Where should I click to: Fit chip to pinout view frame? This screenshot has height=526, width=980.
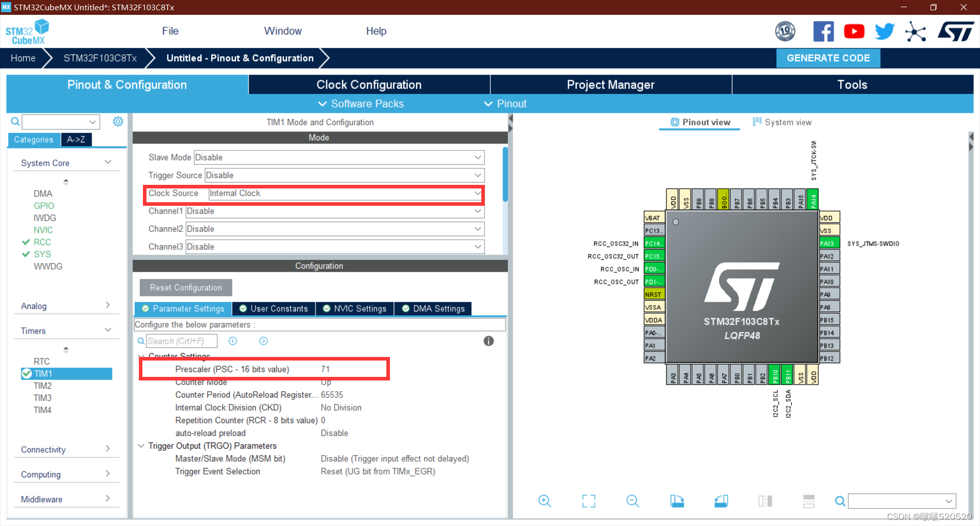click(x=589, y=501)
